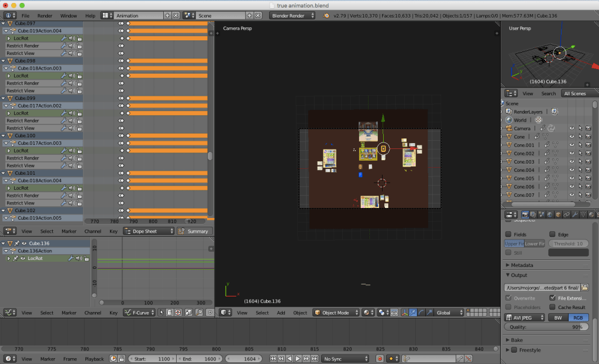
Task: Open the No Sync playback dropdown
Action: tap(345, 359)
